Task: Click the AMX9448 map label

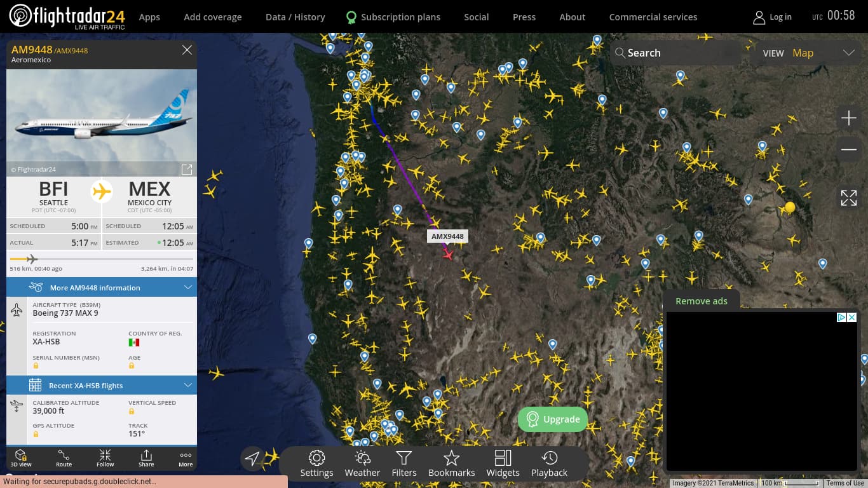Action: click(447, 236)
